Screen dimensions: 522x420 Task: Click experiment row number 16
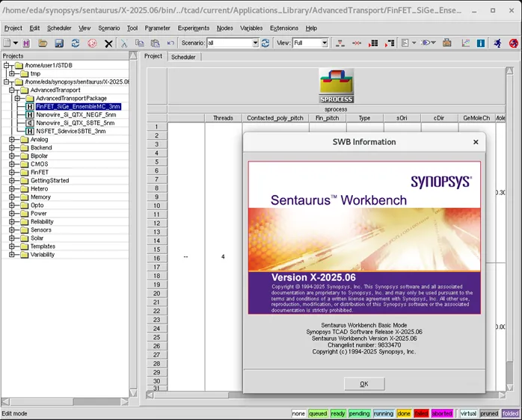157,259
